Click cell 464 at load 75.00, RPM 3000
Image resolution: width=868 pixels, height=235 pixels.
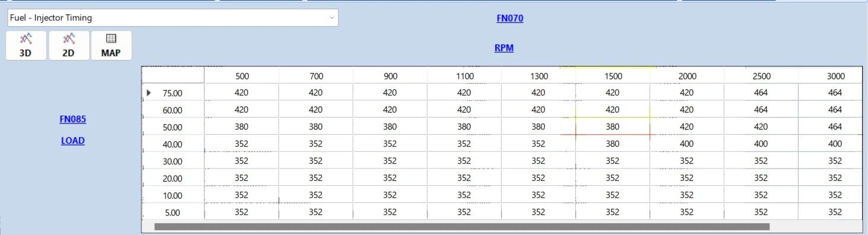(x=831, y=93)
